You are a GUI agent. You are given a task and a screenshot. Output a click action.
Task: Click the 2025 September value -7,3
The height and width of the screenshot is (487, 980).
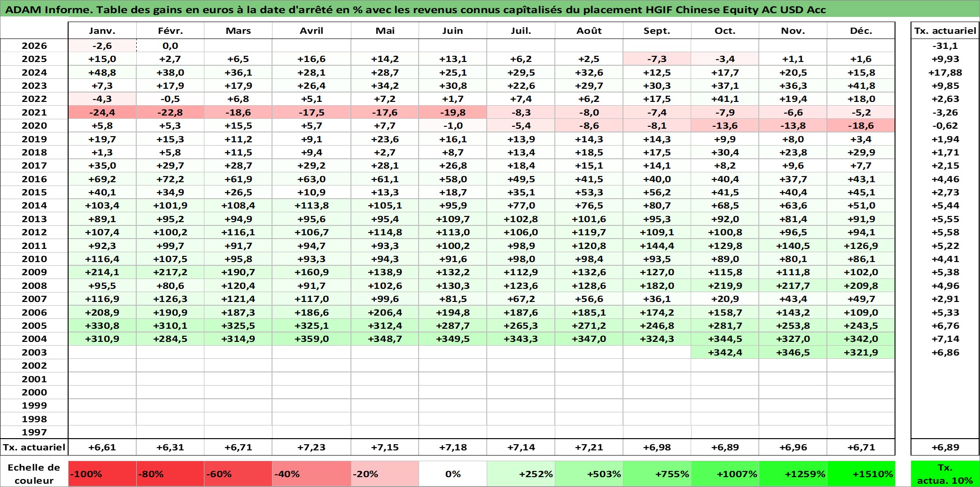click(x=657, y=59)
